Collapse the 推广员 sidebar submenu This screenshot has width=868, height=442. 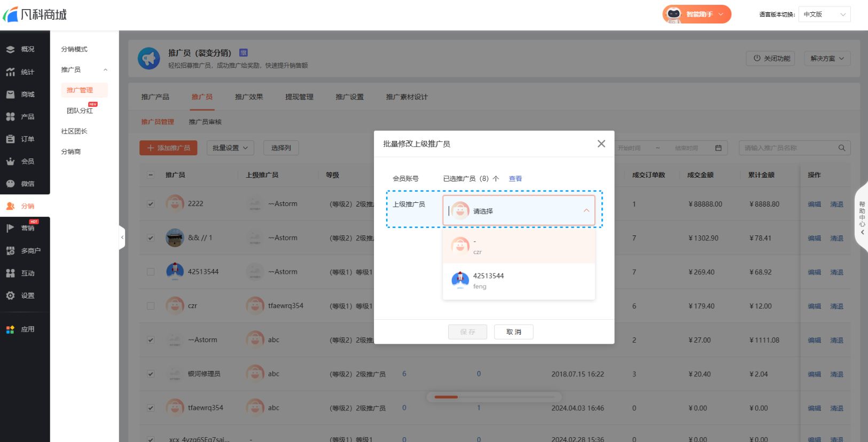[105, 70]
